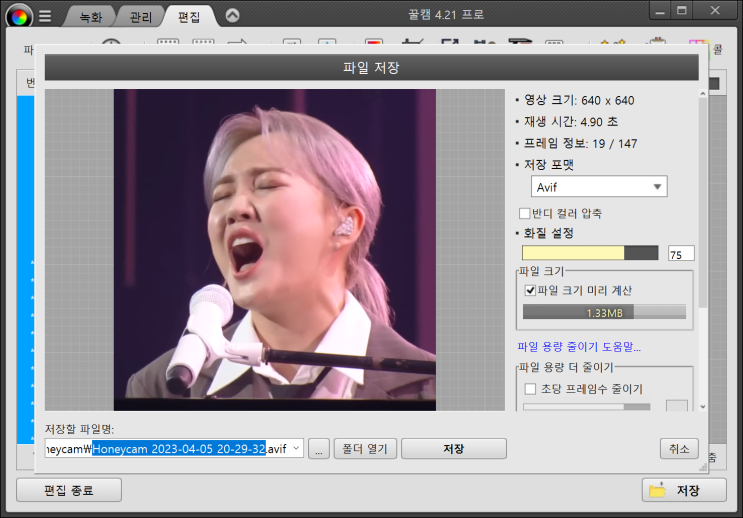
Task: Switch to the 관리 tab
Action: click(x=141, y=17)
